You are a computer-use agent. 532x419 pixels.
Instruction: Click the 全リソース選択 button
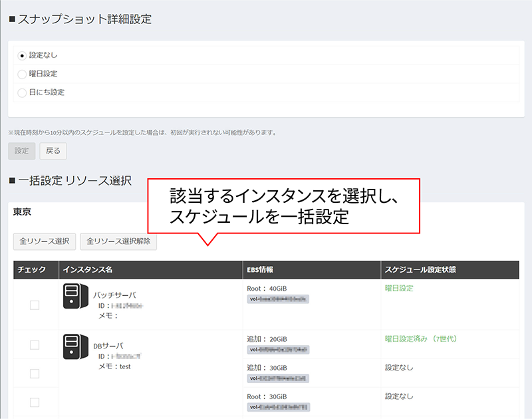tap(45, 241)
